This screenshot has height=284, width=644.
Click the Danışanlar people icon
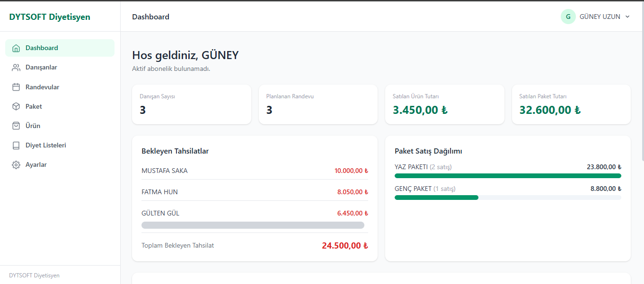pos(16,68)
